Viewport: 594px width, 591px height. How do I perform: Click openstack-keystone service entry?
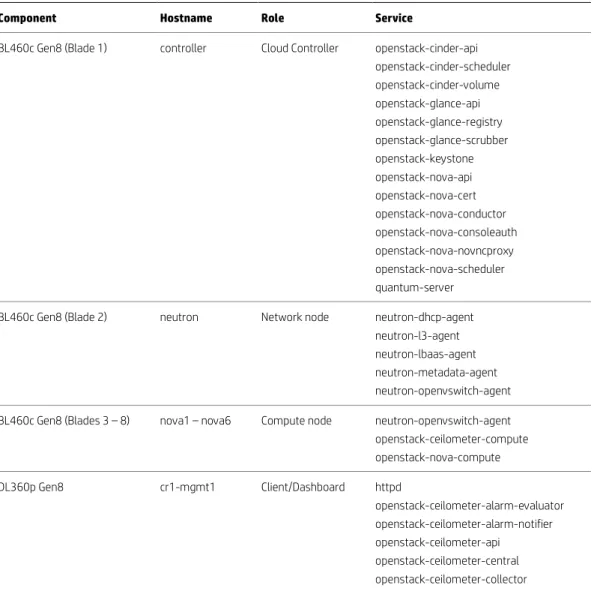[424, 159]
